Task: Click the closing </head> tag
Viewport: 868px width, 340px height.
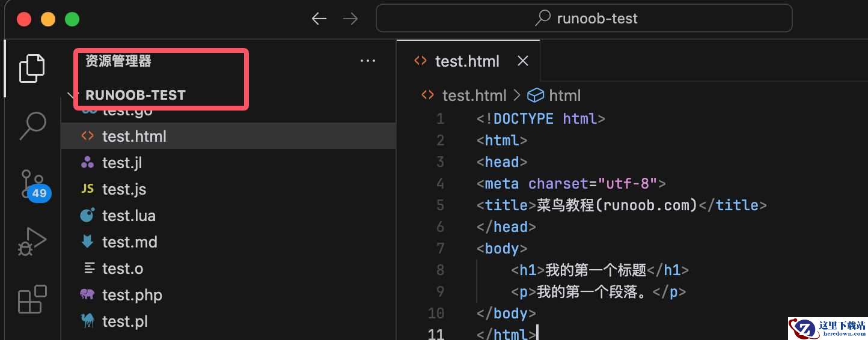Action: pos(506,227)
